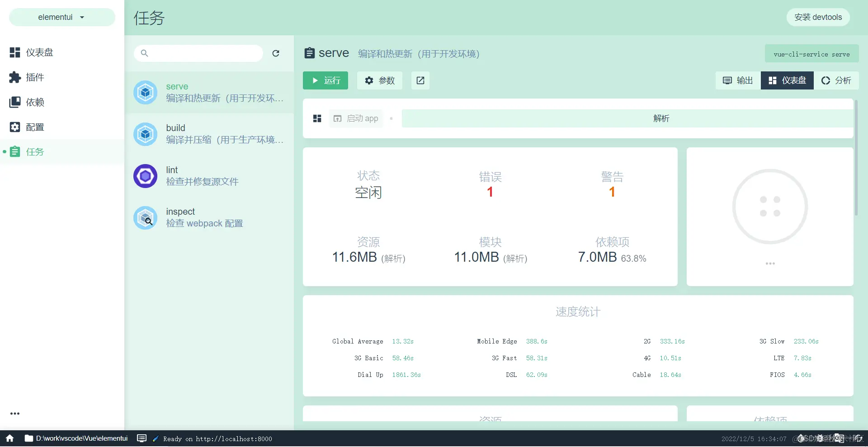
Task: Click the 运行 run button
Action: 325,80
